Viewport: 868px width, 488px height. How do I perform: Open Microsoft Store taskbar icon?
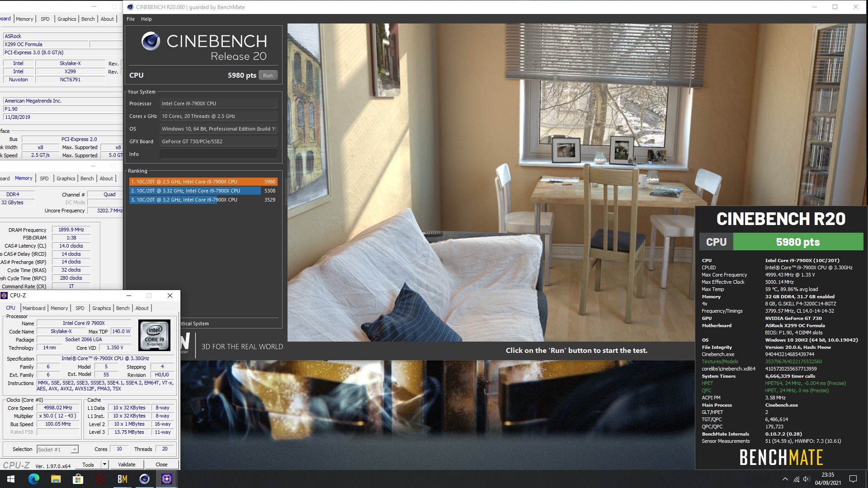(78, 479)
